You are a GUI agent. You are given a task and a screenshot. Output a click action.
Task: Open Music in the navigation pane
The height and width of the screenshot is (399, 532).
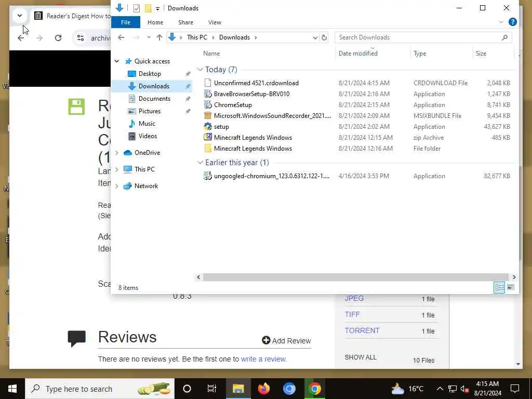[147, 124]
